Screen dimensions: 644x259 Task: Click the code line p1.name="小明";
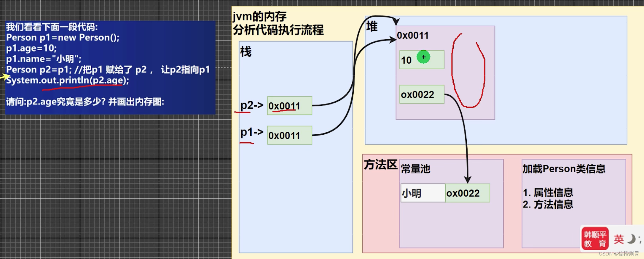44,59
